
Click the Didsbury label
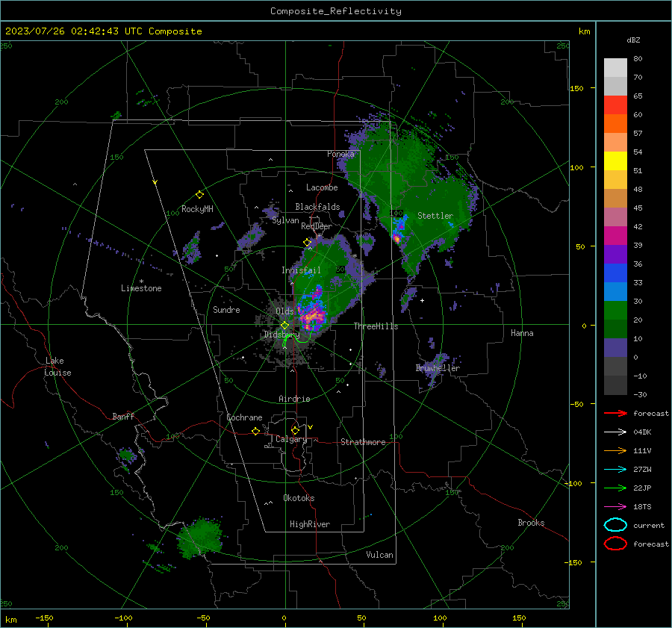(x=281, y=335)
